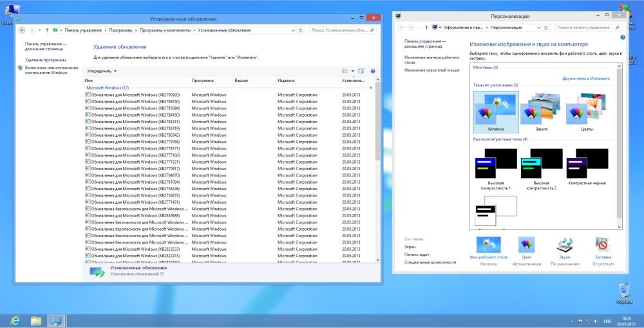Sort list by the Издатель column header
The height and width of the screenshot is (328, 644).
[x=286, y=81]
